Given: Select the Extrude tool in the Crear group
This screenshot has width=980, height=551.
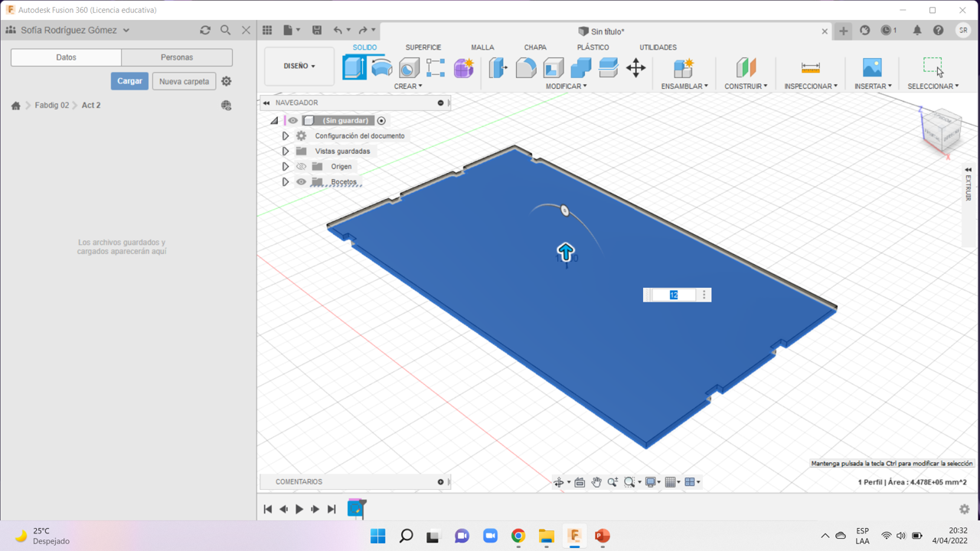Looking at the screenshot, I should [x=354, y=67].
